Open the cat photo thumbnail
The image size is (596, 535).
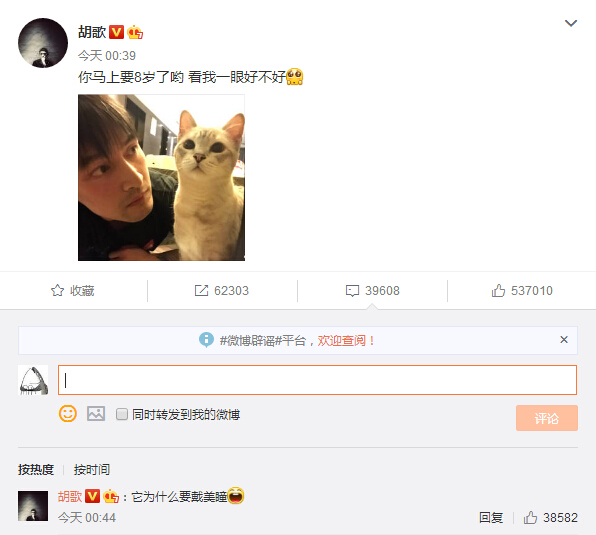[161, 177]
